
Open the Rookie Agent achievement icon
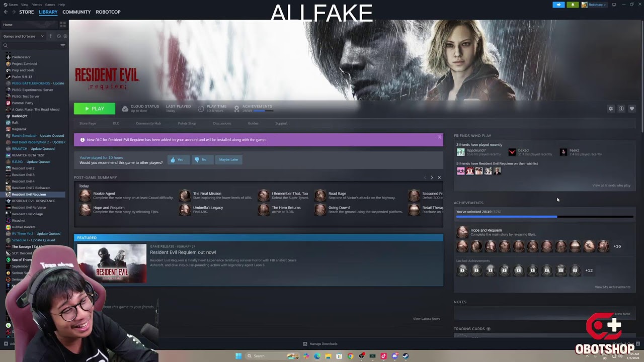coord(85,196)
